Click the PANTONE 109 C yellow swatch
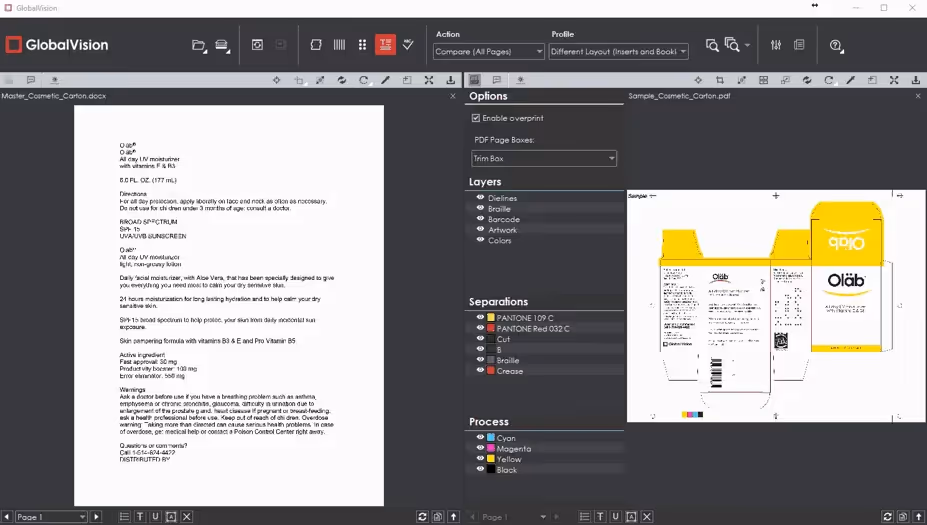 [491, 317]
